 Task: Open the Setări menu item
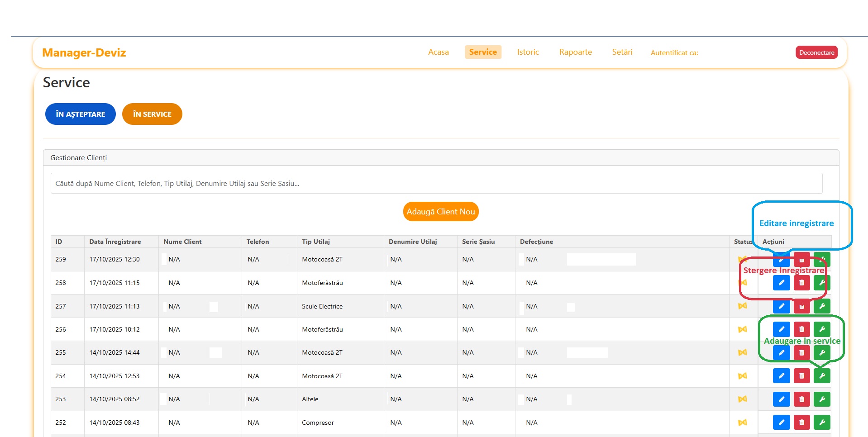(x=622, y=52)
